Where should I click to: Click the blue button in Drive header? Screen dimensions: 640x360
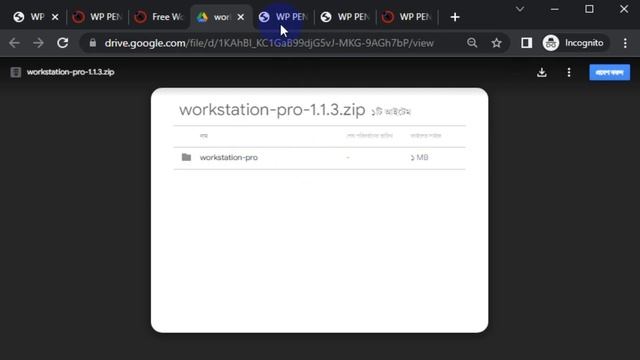click(x=609, y=73)
